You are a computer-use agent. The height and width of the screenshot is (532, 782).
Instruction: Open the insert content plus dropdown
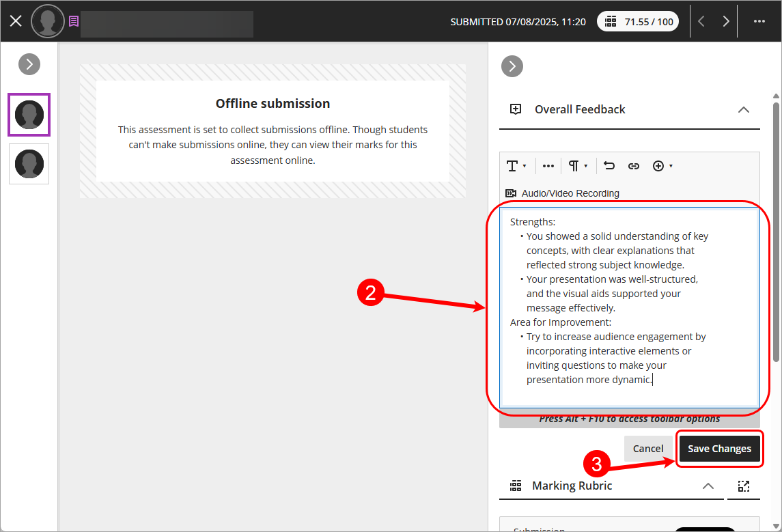click(x=662, y=166)
